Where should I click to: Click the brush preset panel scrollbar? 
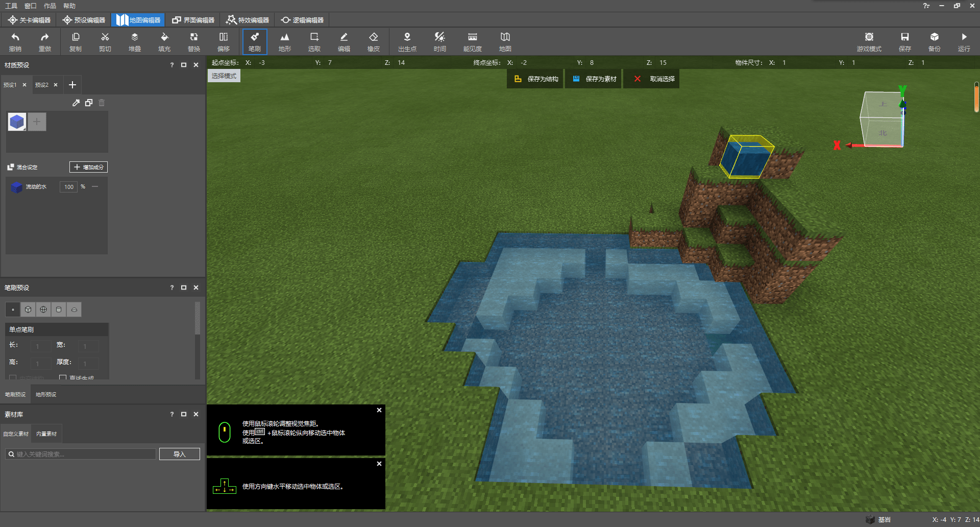point(198,319)
